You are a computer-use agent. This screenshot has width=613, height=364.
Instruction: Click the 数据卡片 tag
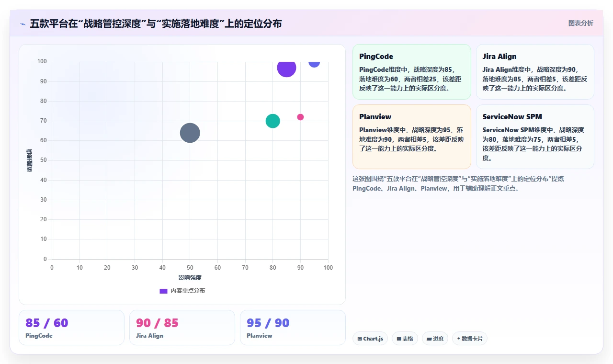click(x=469, y=339)
